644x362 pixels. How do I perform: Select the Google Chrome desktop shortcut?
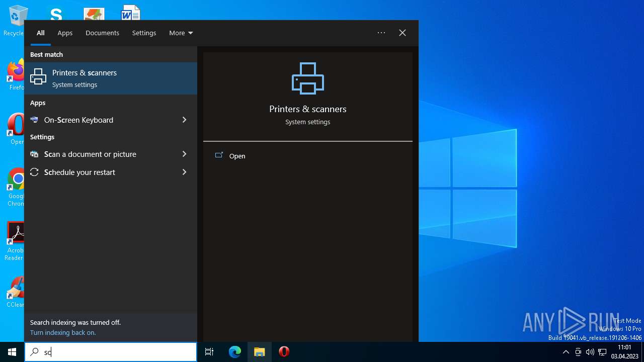(16, 187)
